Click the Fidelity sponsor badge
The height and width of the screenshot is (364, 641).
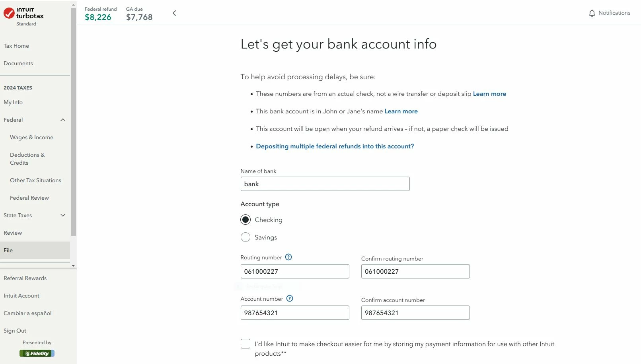pos(37,353)
